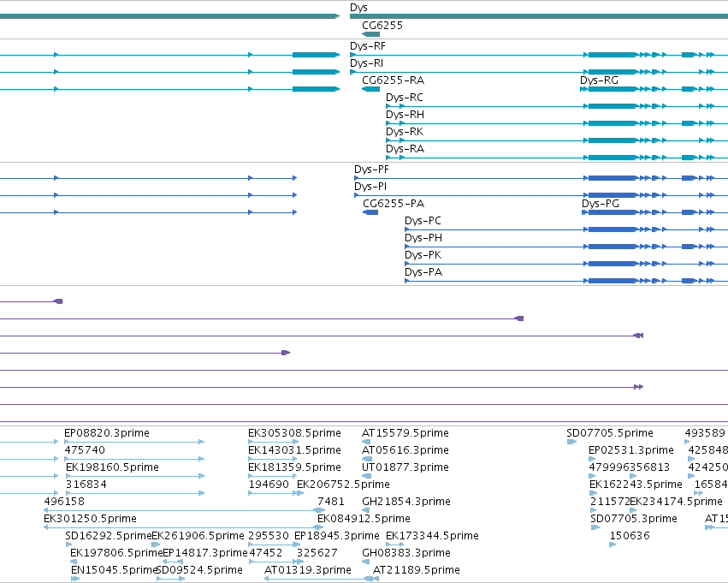Click the AT01319.3prime feature
Viewport: 728px width, 583px height.
click(307, 571)
